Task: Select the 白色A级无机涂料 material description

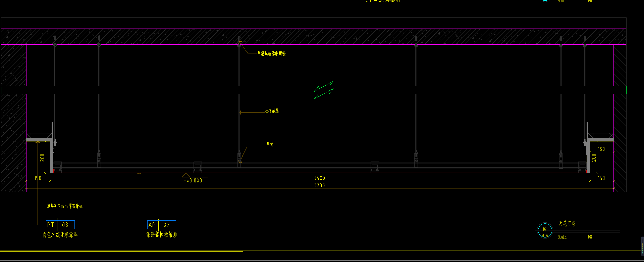Action: pyautogui.click(x=60, y=235)
